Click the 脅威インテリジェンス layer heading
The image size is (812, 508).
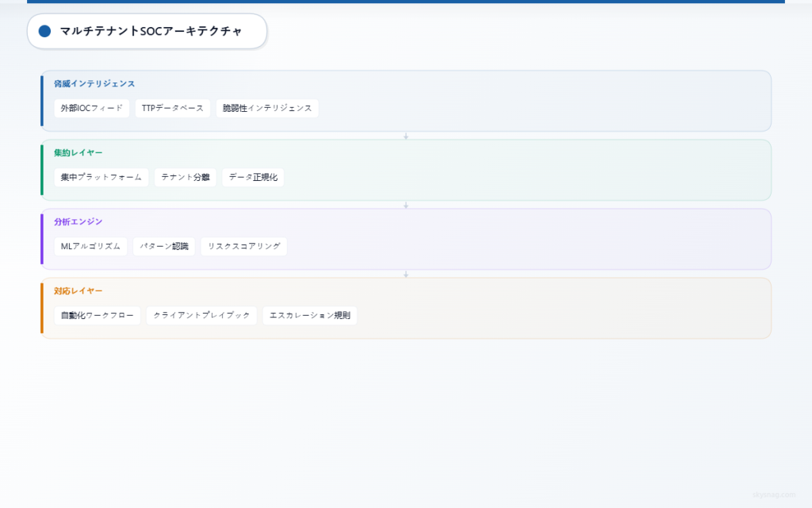pyautogui.click(x=94, y=83)
